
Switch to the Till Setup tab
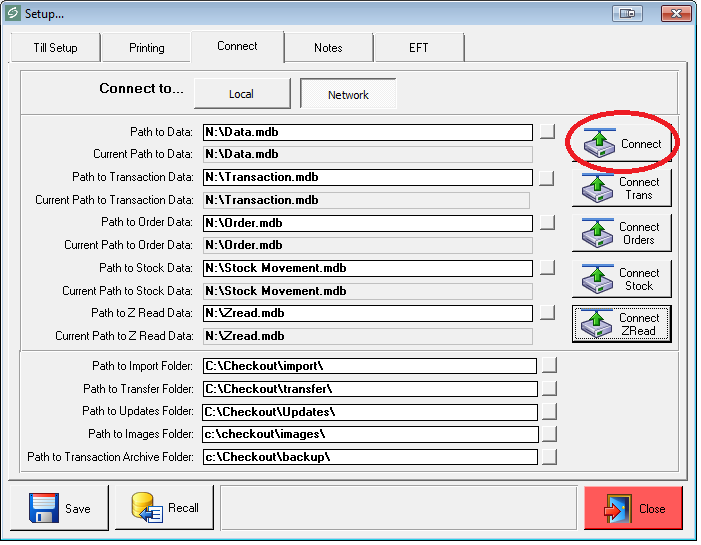(56, 48)
